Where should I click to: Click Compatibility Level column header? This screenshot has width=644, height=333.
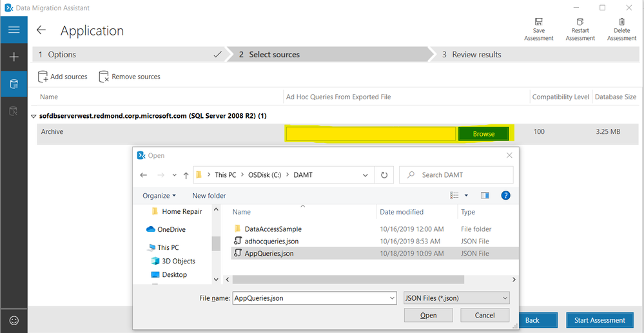[x=561, y=97]
